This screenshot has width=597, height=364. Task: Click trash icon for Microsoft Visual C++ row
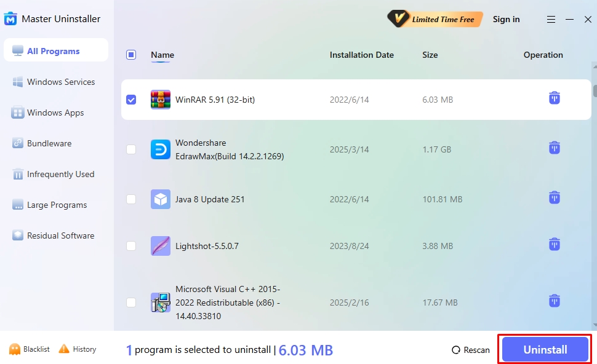pos(555,301)
